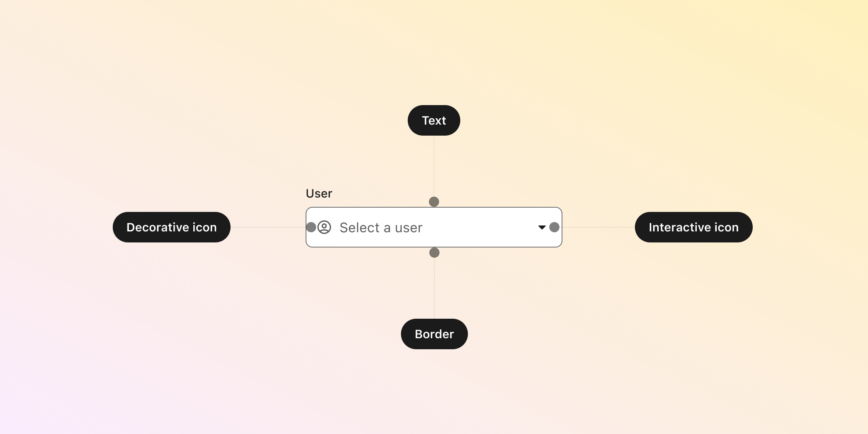Image resolution: width=868 pixels, height=434 pixels.
Task: Select the Decorative icon label badge
Action: [171, 227]
